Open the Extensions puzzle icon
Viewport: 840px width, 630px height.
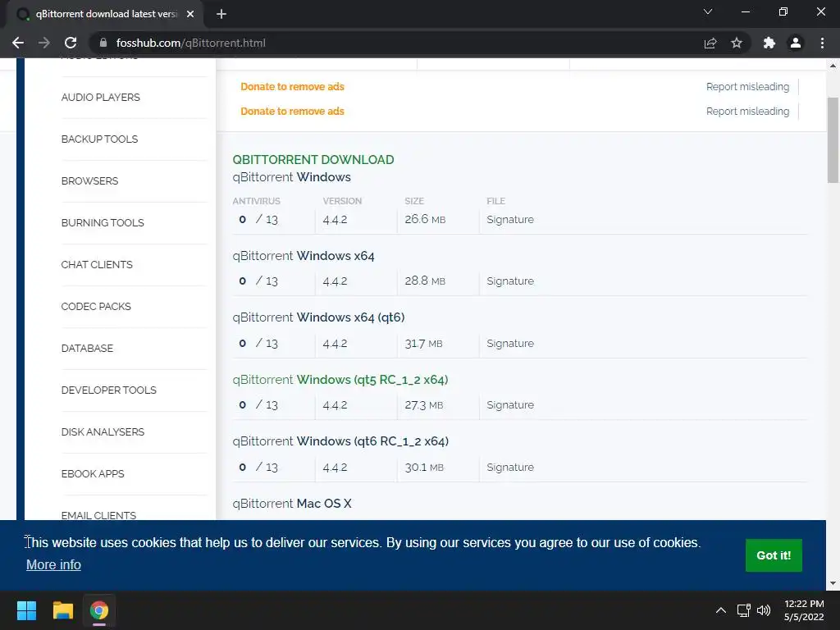point(769,43)
